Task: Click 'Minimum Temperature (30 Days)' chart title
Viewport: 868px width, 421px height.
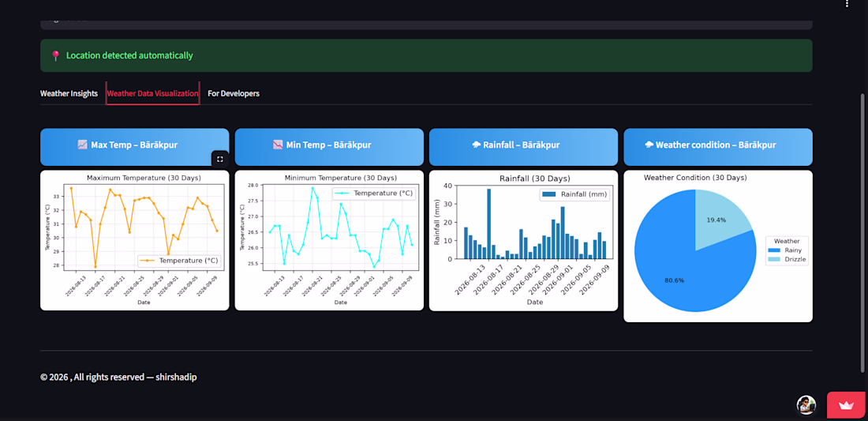Action: point(340,178)
